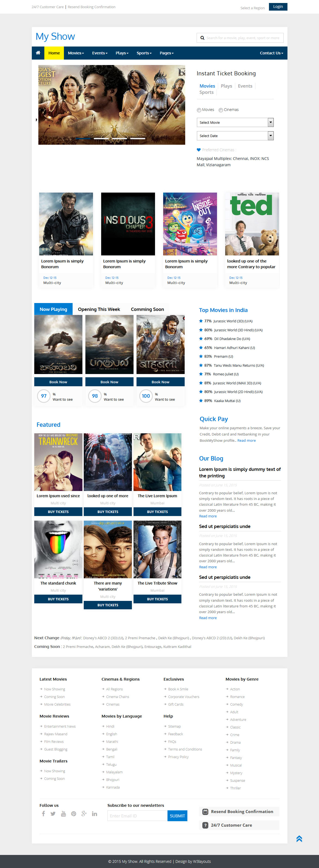Open the YouTube follow icon
This screenshot has height=868, width=319.
[x=63, y=814]
